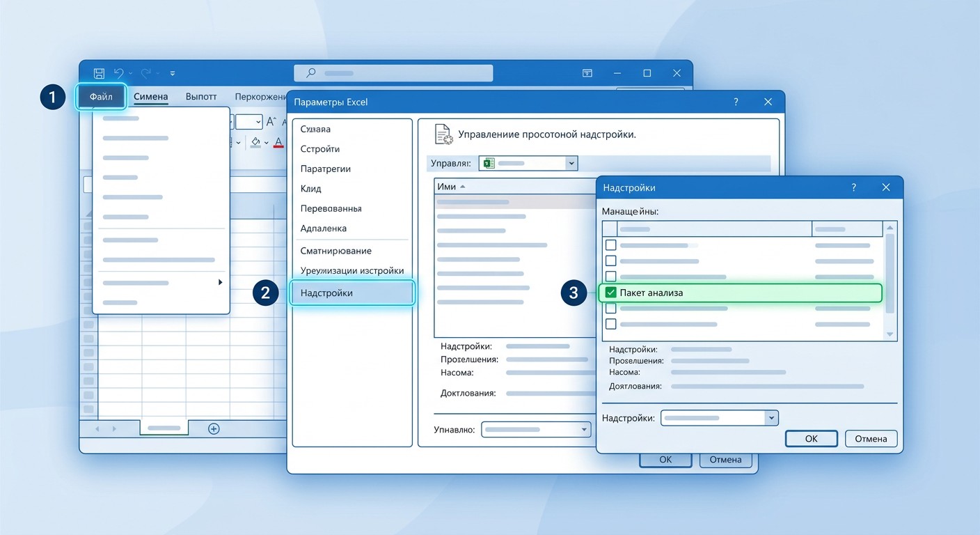The height and width of the screenshot is (535, 980).
Task: Click the Redo arrow in the quick access toolbar
Action: click(x=145, y=73)
